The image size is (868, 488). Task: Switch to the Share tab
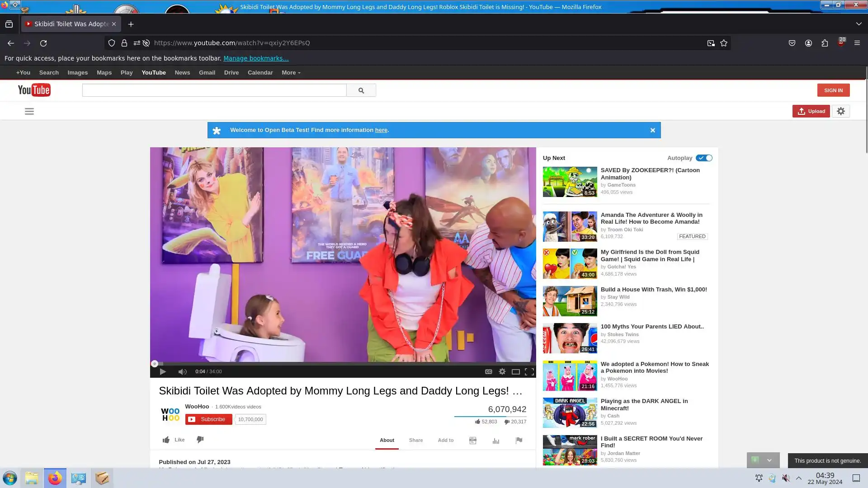click(416, 440)
